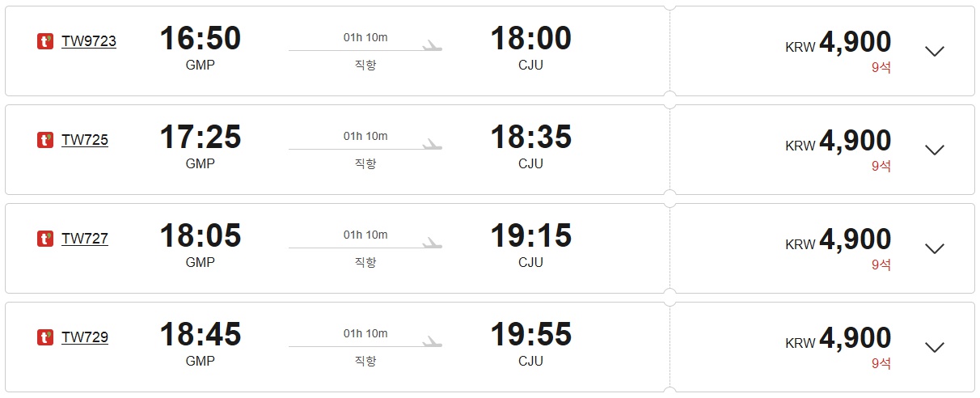Image resolution: width=980 pixels, height=398 pixels.
Task: Click the t'way logo beside TW725
Action: click(x=45, y=140)
